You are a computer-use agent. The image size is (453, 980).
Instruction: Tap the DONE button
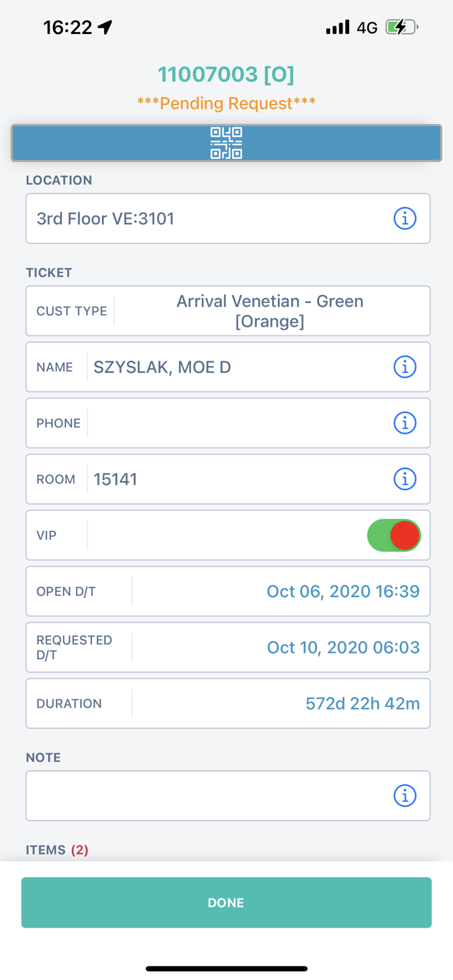[226, 902]
